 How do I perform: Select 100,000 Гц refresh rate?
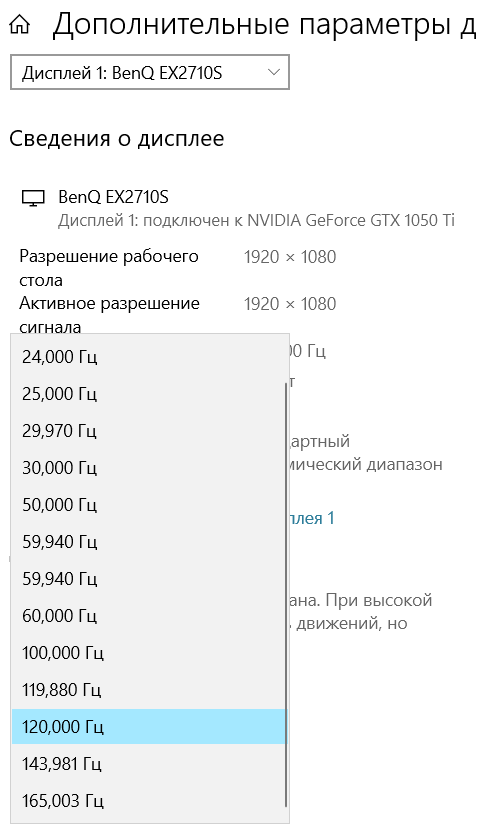coord(148,653)
